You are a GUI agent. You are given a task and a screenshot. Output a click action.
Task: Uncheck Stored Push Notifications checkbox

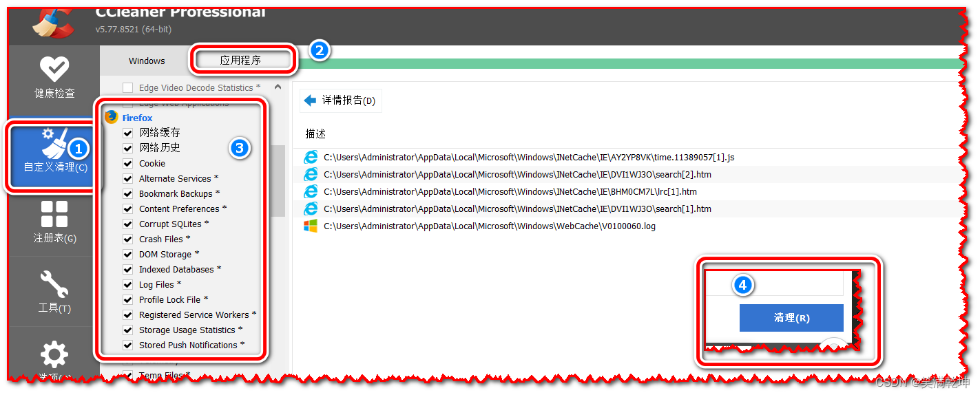[127, 345]
